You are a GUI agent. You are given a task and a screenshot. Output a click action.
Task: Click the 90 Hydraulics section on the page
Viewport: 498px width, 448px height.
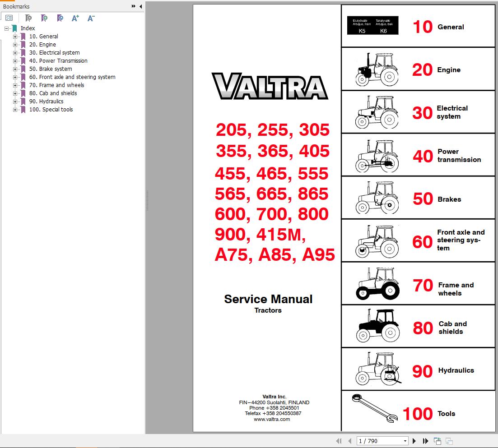tap(418, 369)
